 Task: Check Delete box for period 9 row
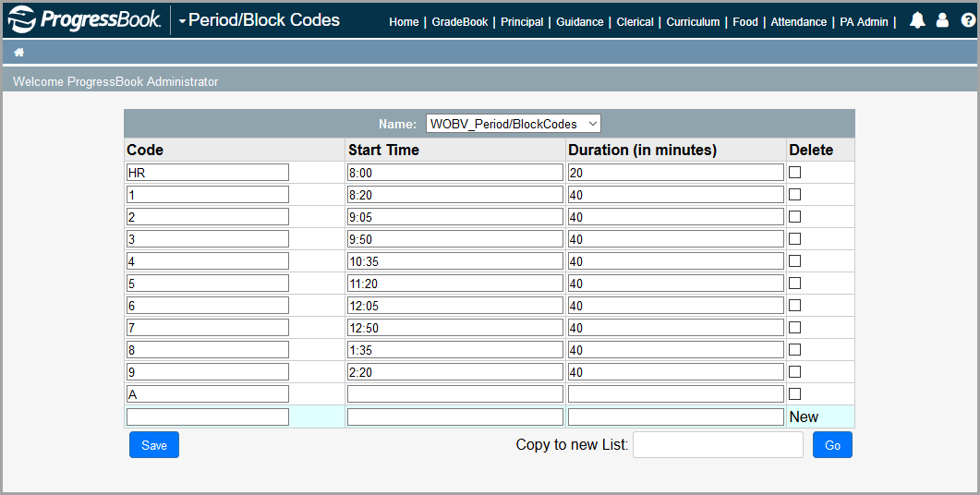pyautogui.click(x=795, y=372)
